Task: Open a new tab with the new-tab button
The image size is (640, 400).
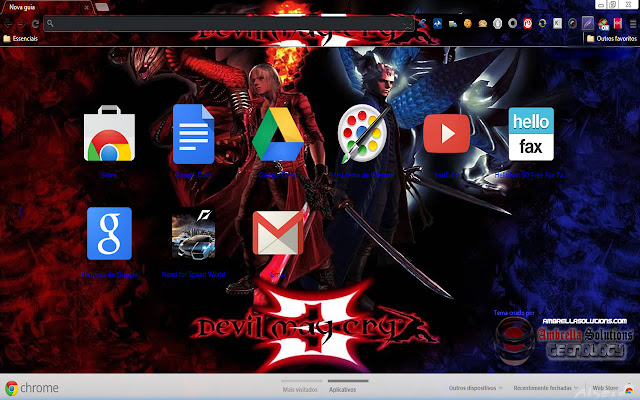Action: 102,7
